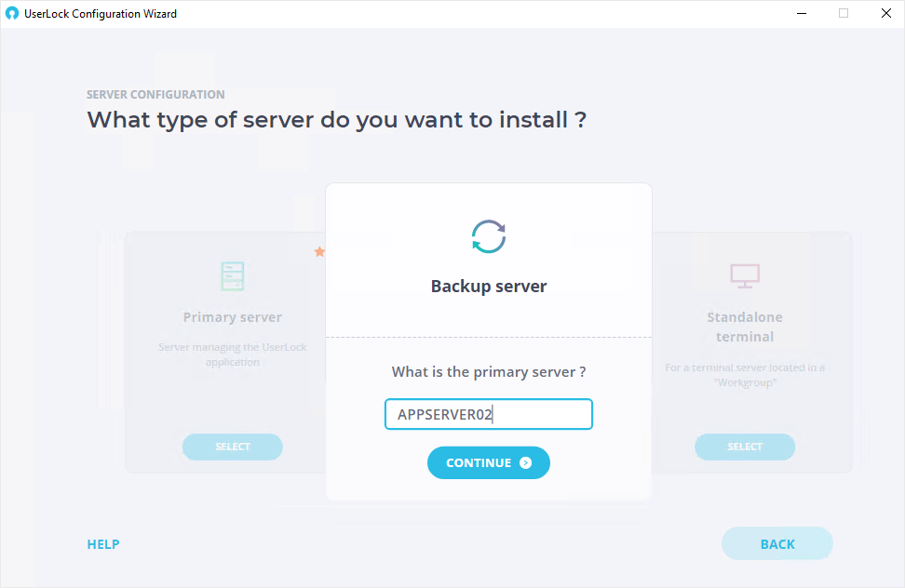Click the 'What is the primary server ?' label
Viewport: 905px width, 588px height.
489,372
